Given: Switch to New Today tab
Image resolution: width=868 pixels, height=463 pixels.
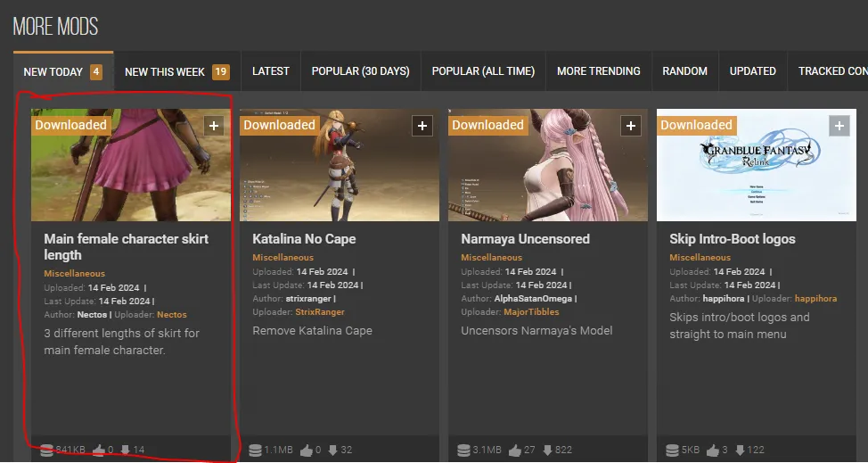Looking at the screenshot, I should click(x=63, y=71).
